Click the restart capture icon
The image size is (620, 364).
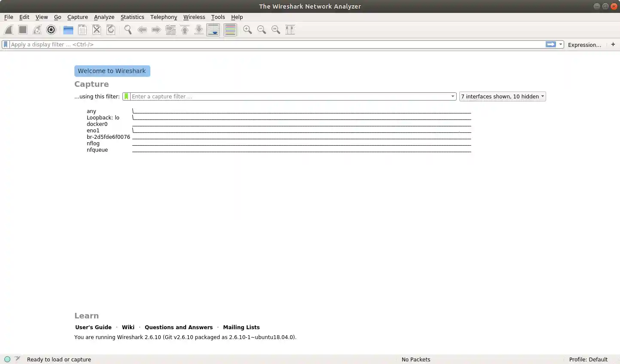pyautogui.click(x=37, y=30)
